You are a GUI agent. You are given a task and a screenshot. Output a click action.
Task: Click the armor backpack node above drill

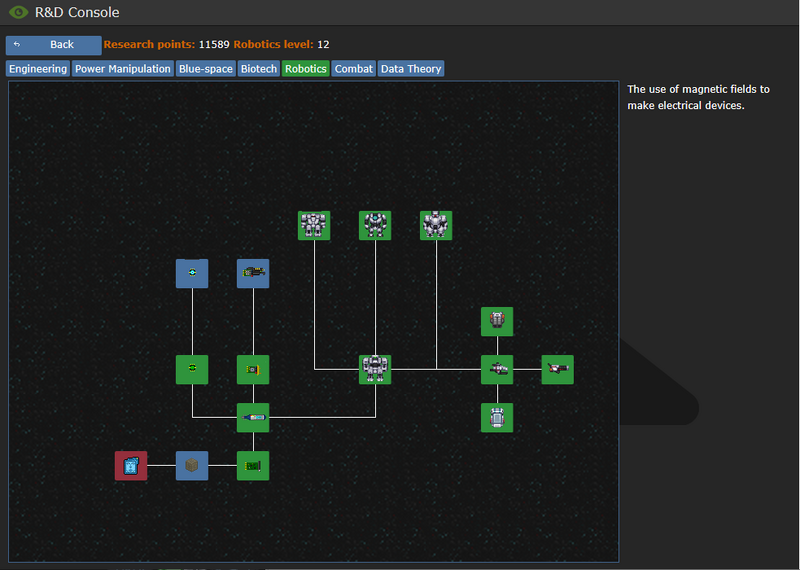(x=497, y=322)
